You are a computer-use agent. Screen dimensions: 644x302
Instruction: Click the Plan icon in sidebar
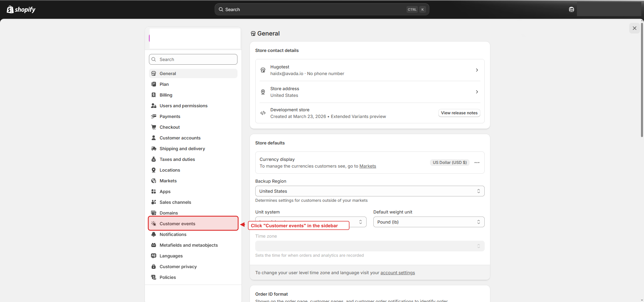154,84
